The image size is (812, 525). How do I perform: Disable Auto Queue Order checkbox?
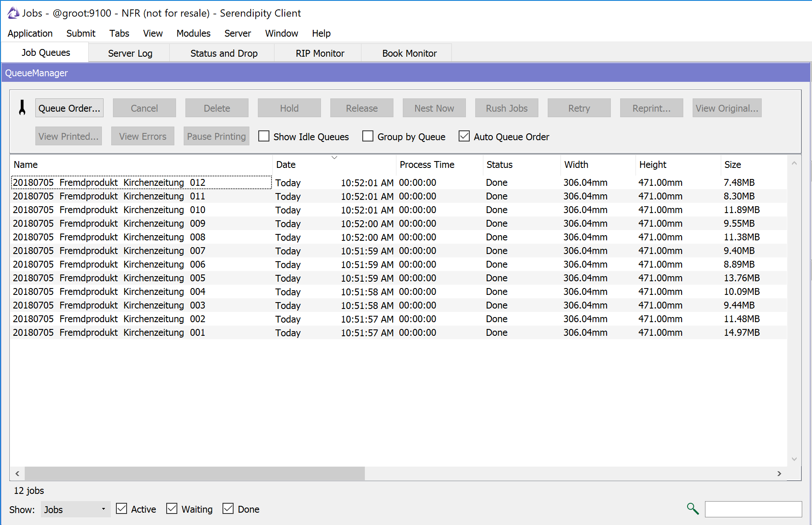(x=464, y=136)
